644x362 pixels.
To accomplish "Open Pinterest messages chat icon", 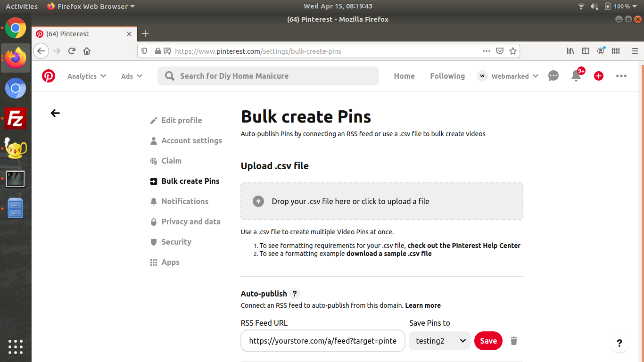I will 553,76.
